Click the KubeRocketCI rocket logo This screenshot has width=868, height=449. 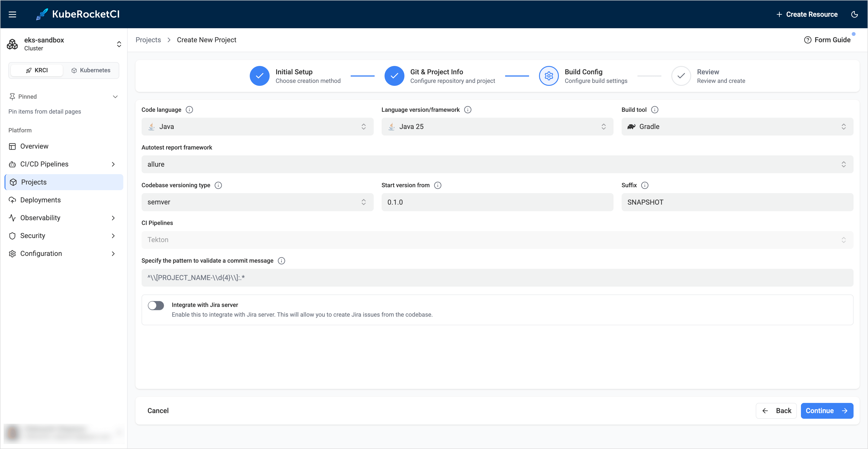[x=42, y=14]
